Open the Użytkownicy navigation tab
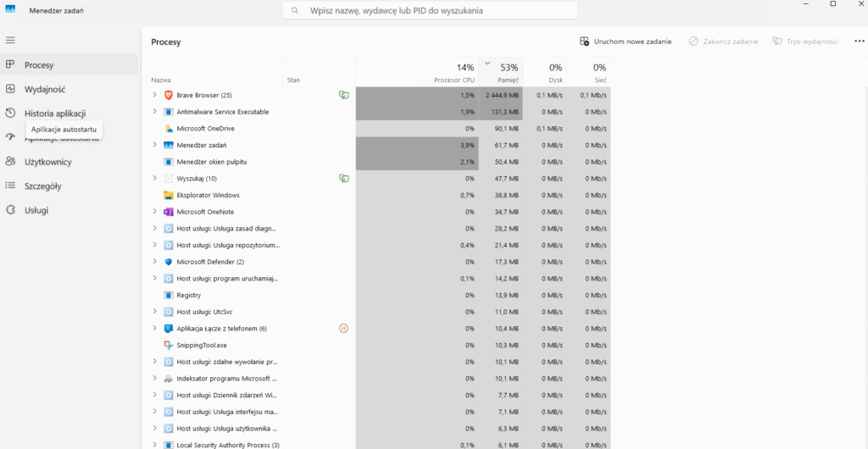The height and width of the screenshot is (449, 868). [x=70, y=162]
